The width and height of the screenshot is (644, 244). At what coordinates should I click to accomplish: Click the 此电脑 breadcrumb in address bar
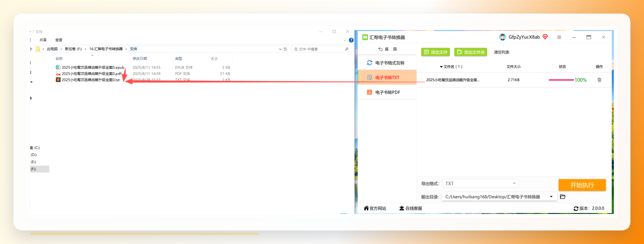click(x=52, y=49)
